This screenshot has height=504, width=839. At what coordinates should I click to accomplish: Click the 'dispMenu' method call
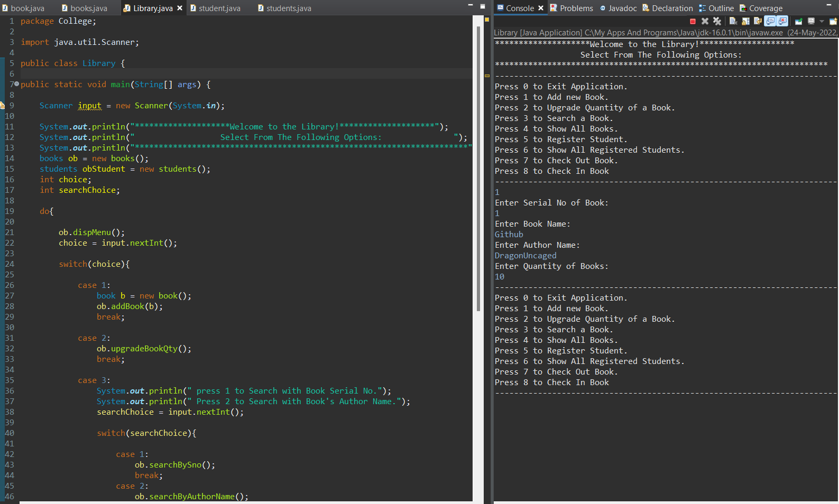(x=92, y=232)
